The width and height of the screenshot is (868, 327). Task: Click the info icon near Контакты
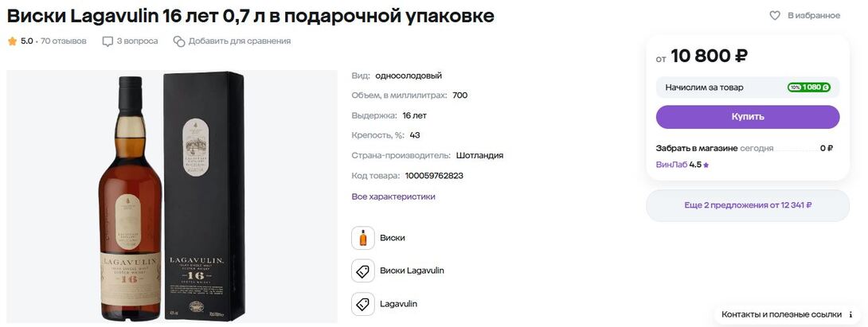(851, 315)
